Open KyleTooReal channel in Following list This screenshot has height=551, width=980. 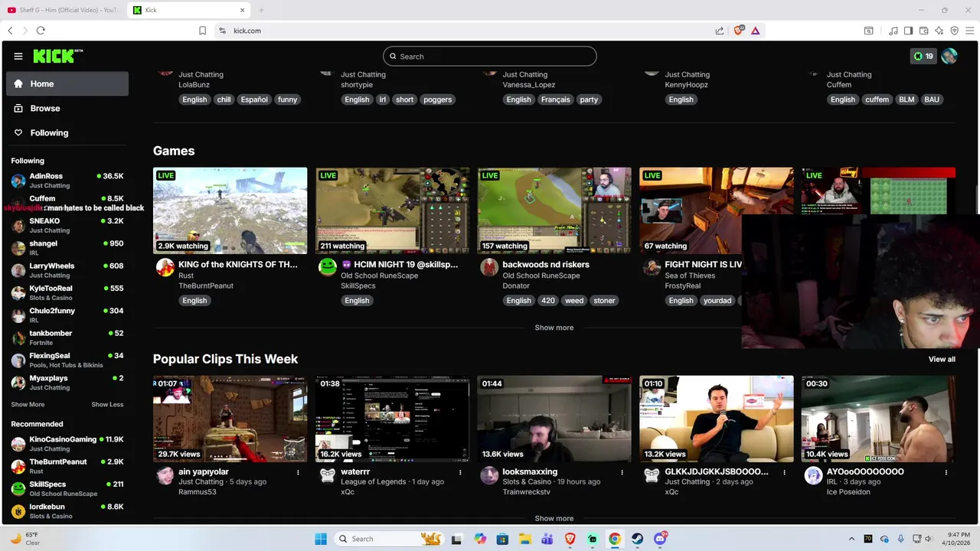67,292
